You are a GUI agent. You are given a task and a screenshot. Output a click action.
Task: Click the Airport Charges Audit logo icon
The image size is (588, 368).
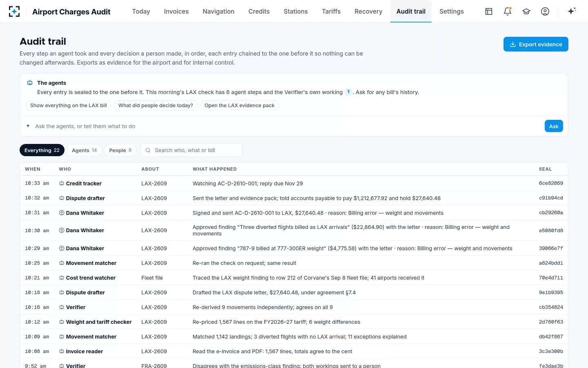coord(14,11)
